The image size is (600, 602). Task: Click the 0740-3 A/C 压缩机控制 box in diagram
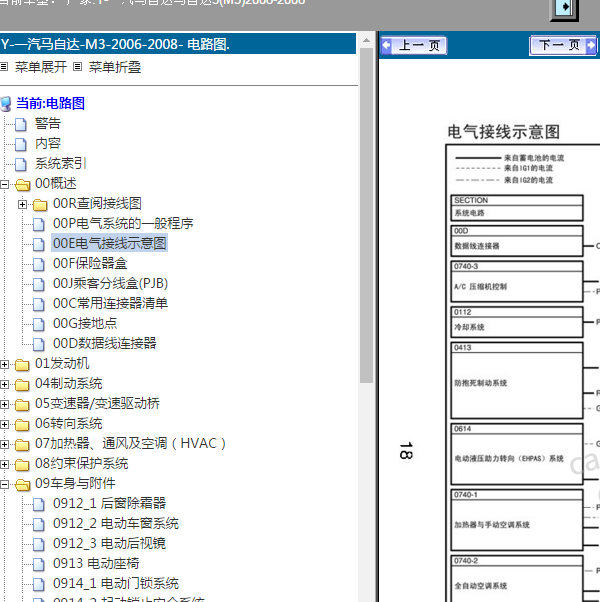[x=517, y=281]
